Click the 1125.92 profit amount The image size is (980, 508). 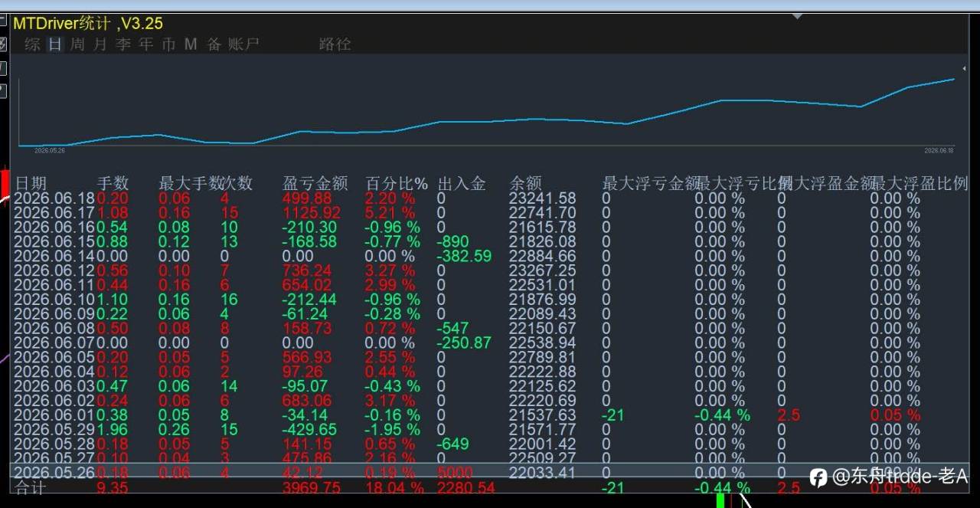pyautogui.click(x=312, y=212)
